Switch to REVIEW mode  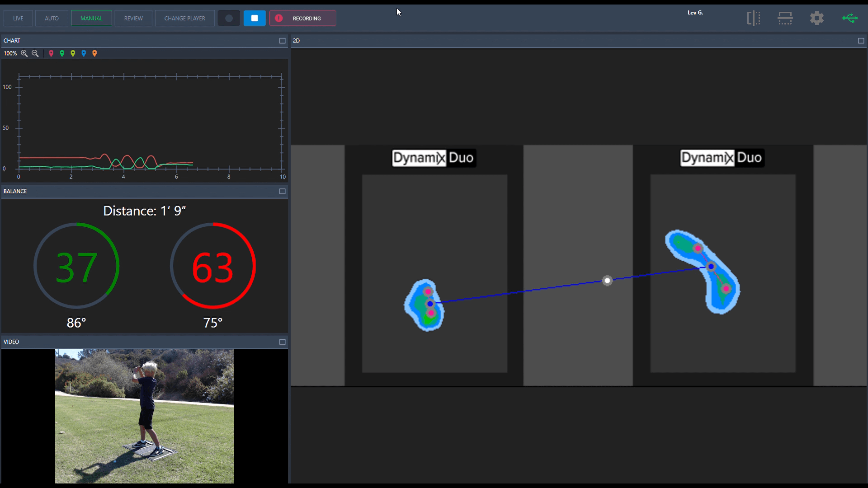click(x=133, y=18)
